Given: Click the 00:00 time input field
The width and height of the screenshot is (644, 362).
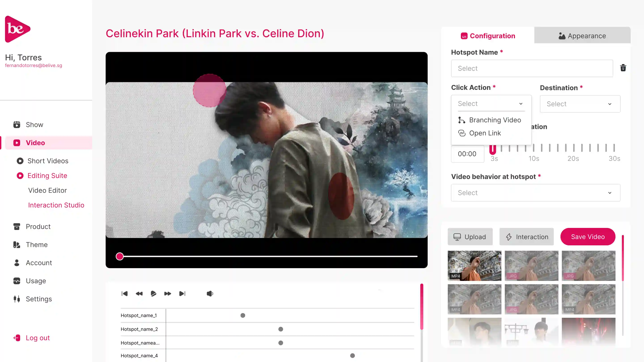Looking at the screenshot, I should [x=468, y=154].
